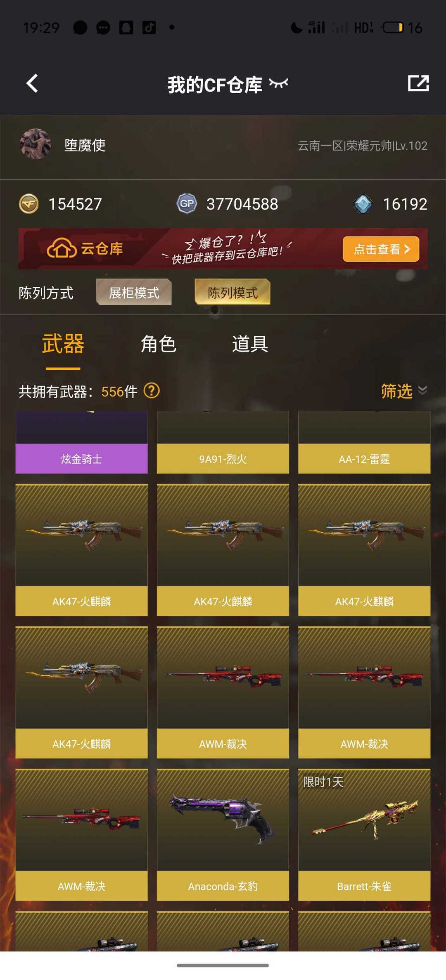Select the Barrett-朱雀 limited weapon
Image resolution: width=446 pixels, height=980 pixels.
coord(364,834)
